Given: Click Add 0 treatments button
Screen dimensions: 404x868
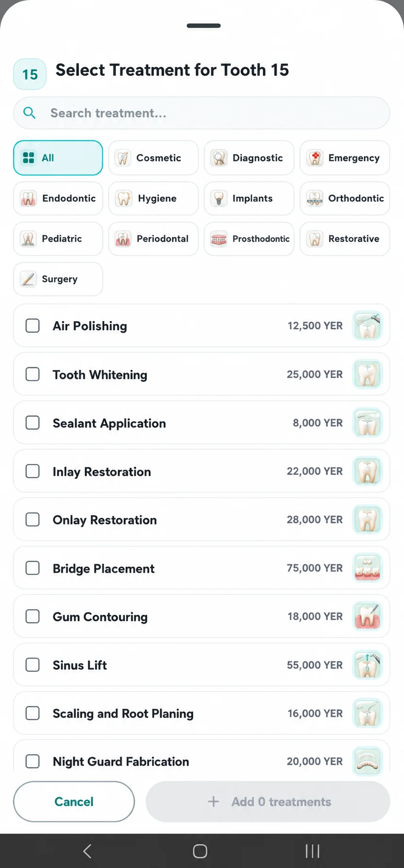Looking at the screenshot, I should 268,801.
